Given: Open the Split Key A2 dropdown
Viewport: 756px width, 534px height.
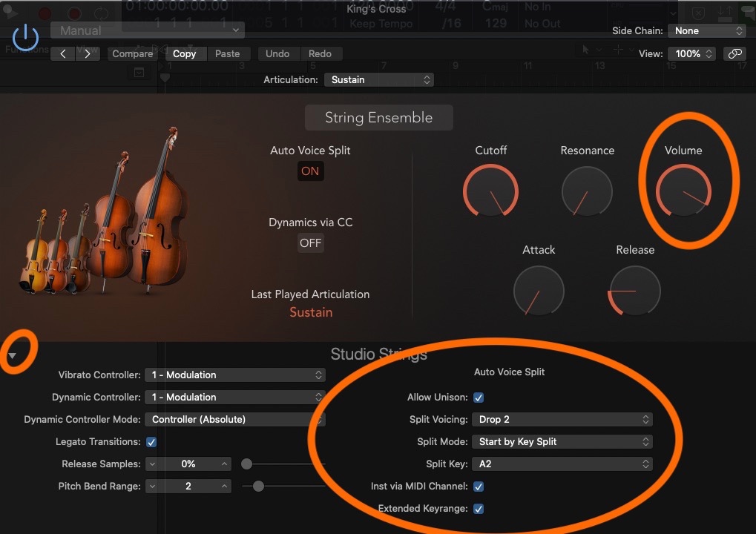Looking at the screenshot, I should [x=562, y=464].
